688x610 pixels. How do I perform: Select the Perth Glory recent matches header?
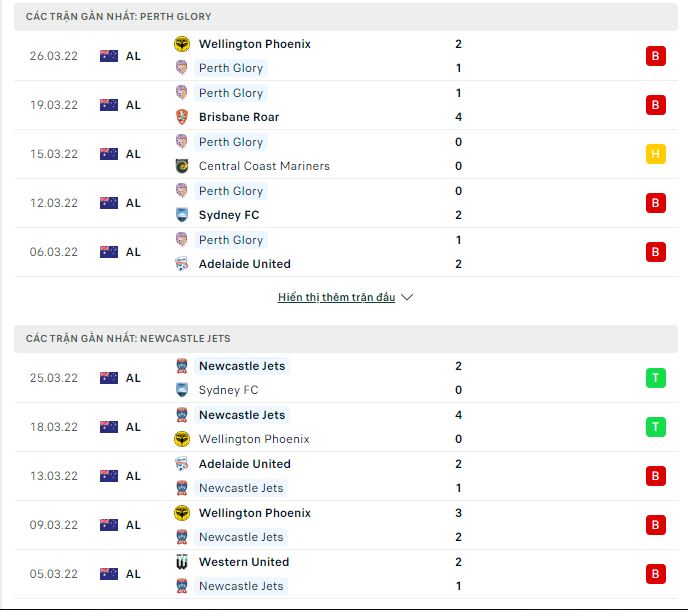point(119,17)
